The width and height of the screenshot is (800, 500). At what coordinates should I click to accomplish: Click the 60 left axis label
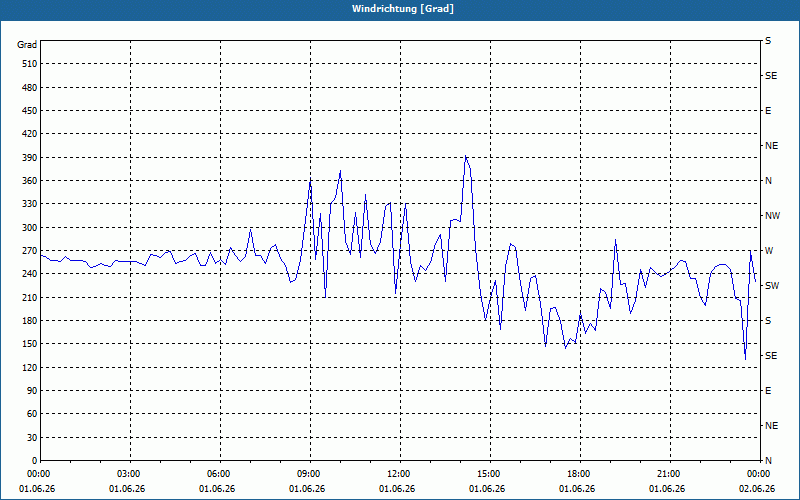[32, 414]
